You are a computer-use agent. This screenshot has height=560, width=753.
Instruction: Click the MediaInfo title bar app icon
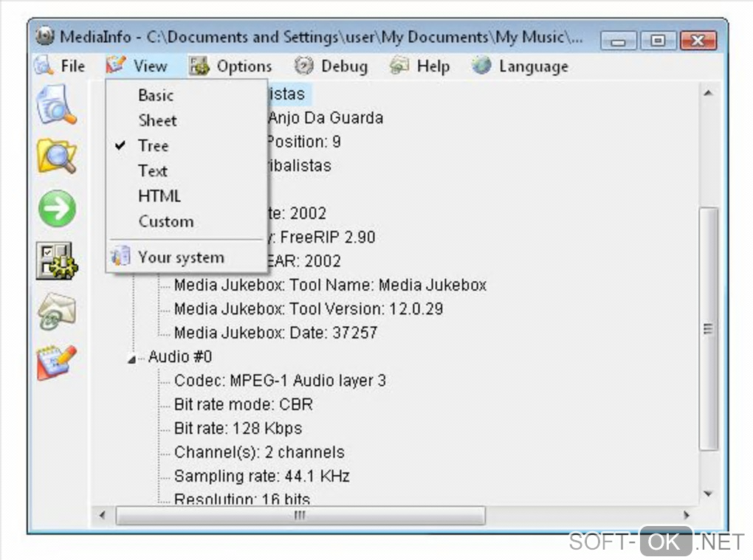(44, 36)
